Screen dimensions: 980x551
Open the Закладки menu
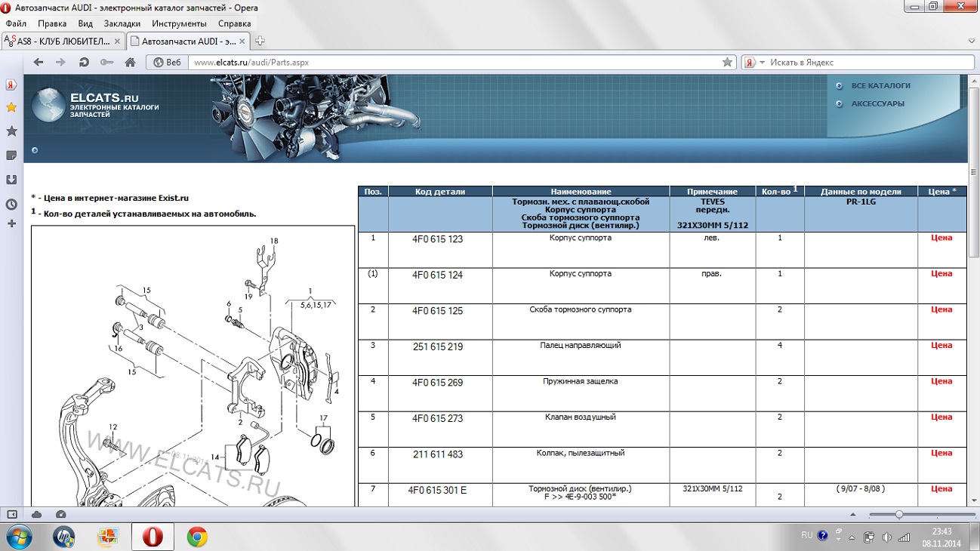[x=122, y=23]
